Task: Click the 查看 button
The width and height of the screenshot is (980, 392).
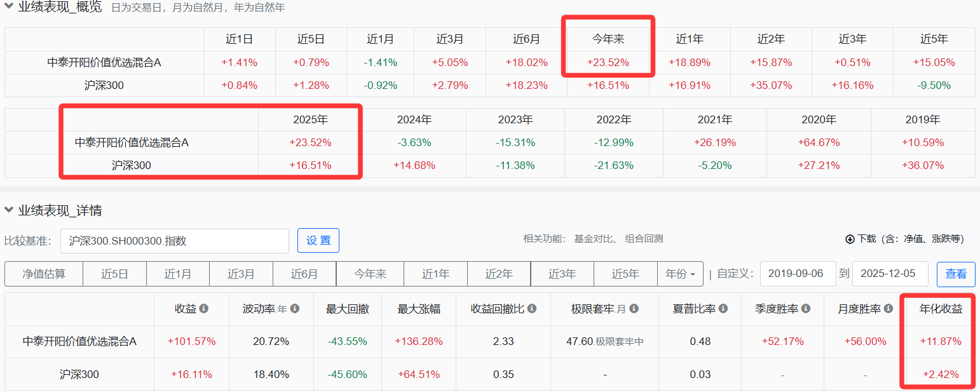Action: [956, 274]
